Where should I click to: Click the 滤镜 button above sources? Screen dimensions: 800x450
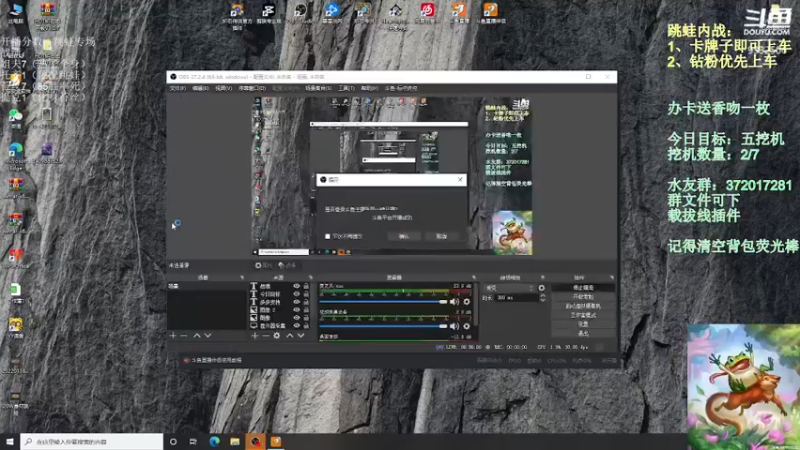(x=287, y=266)
